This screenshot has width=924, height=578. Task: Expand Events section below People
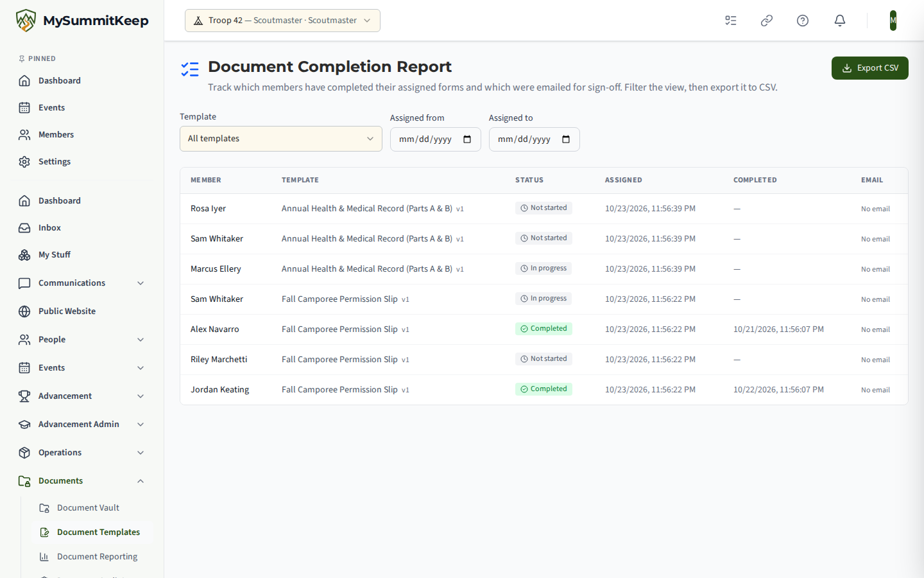coord(81,368)
